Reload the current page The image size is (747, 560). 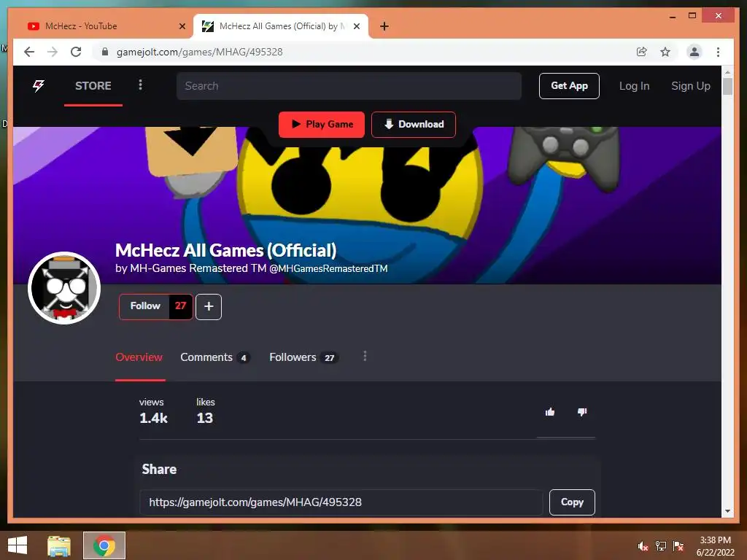click(x=76, y=52)
